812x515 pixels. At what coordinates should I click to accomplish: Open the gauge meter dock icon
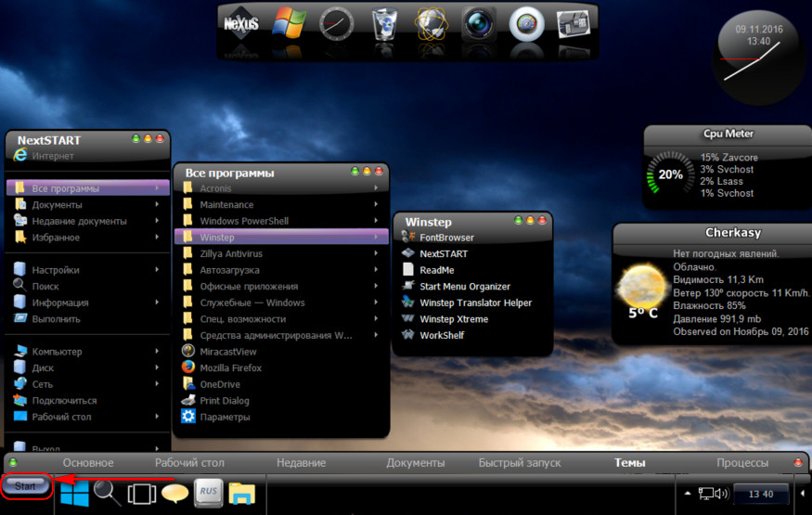click(x=526, y=24)
